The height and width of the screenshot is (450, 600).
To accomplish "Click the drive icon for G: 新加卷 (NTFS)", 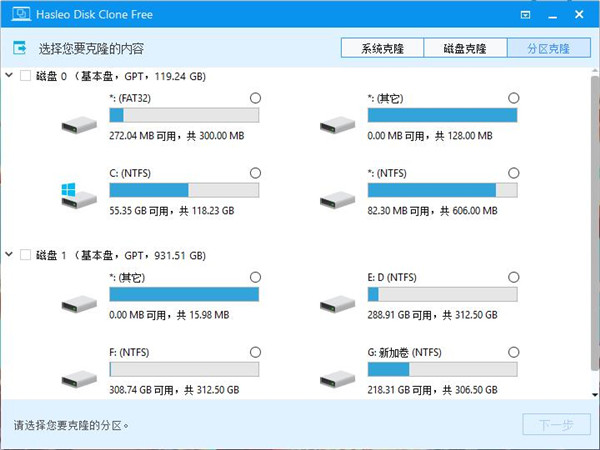I will click(335, 377).
